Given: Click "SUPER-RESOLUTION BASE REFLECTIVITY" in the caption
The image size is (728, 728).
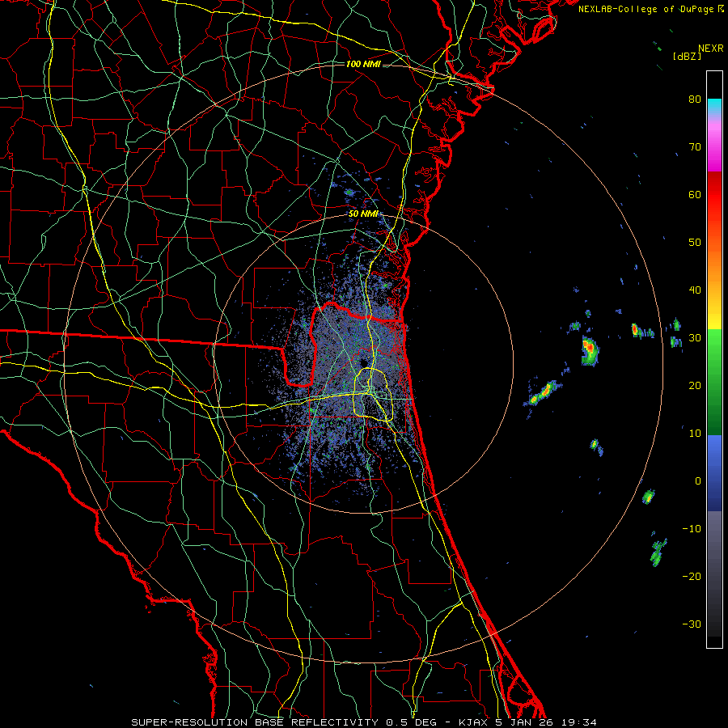Looking at the screenshot, I should pyautogui.click(x=255, y=722).
